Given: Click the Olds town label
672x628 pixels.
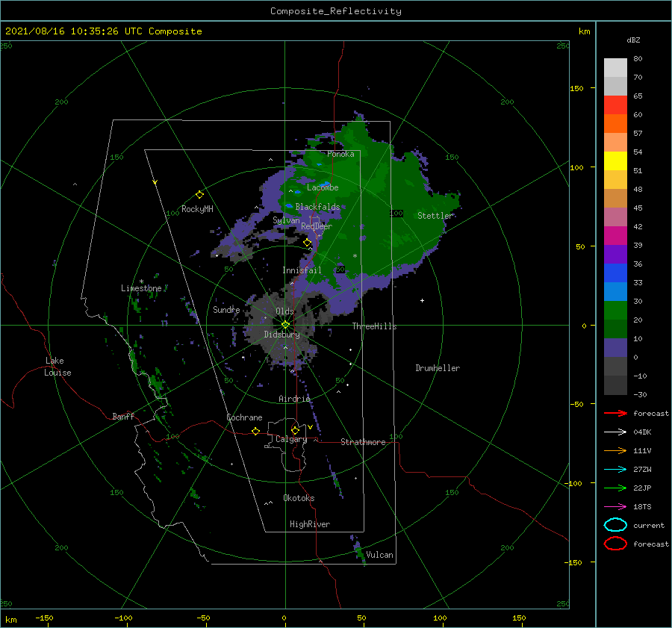Looking at the screenshot, I should click(284, 311).
